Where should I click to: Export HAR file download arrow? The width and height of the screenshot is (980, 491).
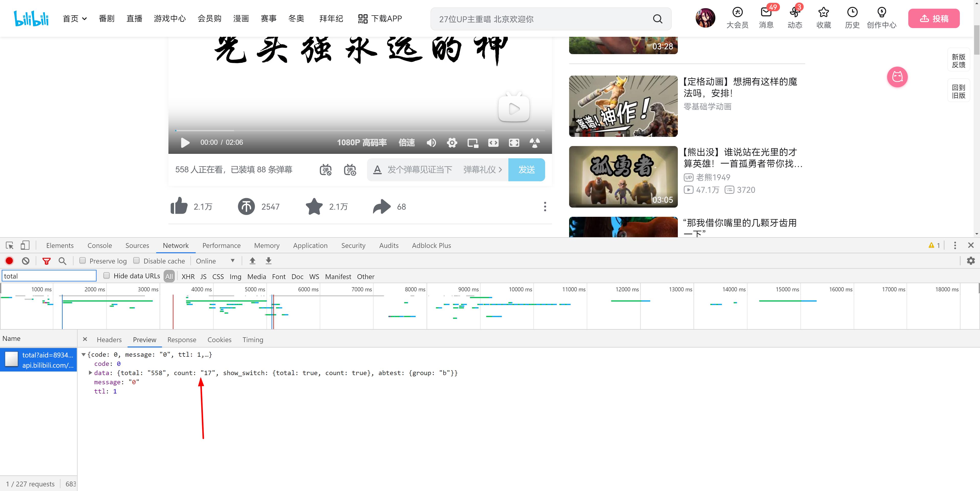[x=268, y=261]
